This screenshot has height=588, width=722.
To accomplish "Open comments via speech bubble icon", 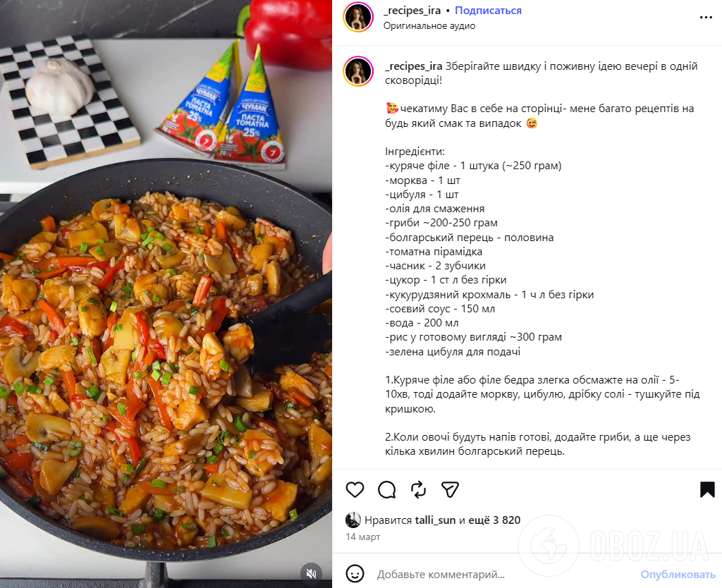I will [x=387, y=489].
